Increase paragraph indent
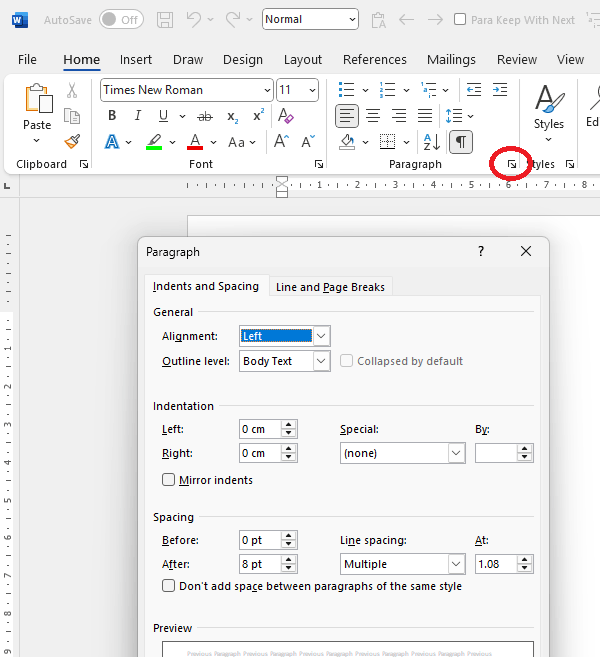 [x=500, y=90]
